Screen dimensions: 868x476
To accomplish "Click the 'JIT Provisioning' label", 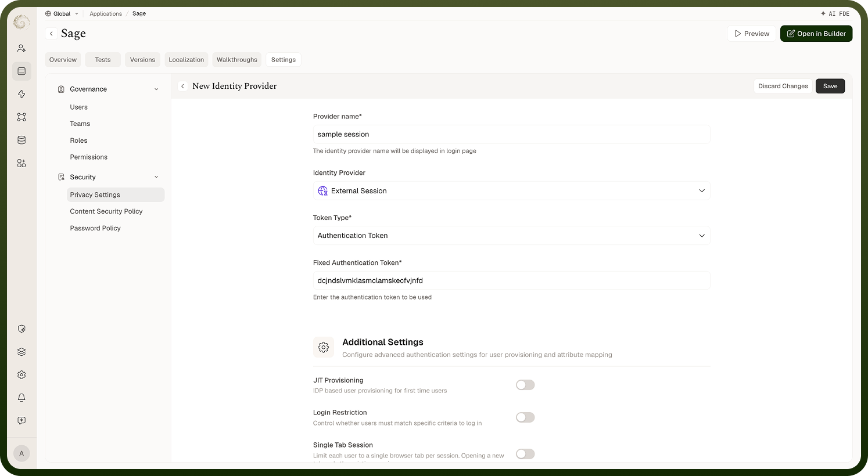I will pos(338,380).
